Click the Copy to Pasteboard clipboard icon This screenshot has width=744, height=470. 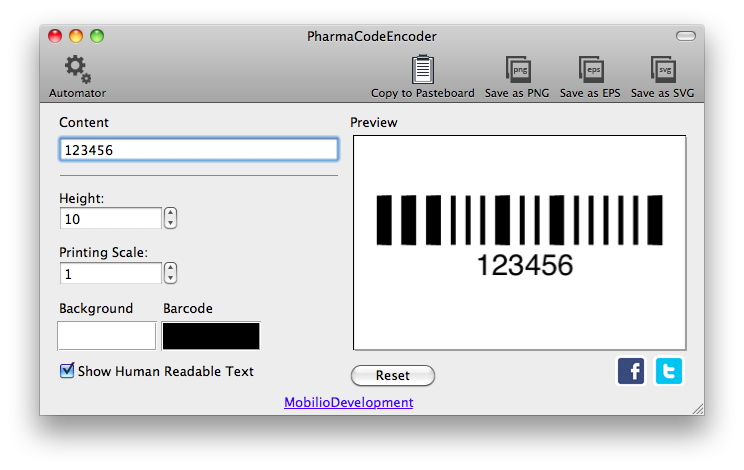coord(422,69)
